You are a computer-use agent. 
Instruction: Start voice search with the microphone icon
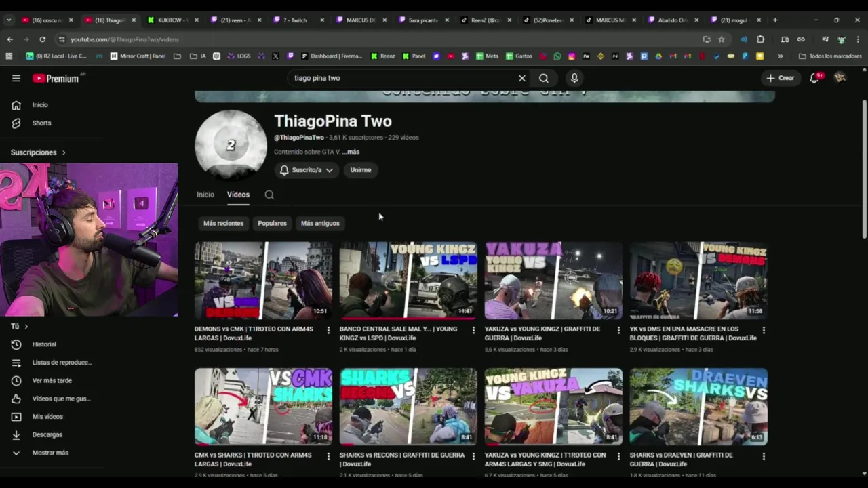[574, 78]
